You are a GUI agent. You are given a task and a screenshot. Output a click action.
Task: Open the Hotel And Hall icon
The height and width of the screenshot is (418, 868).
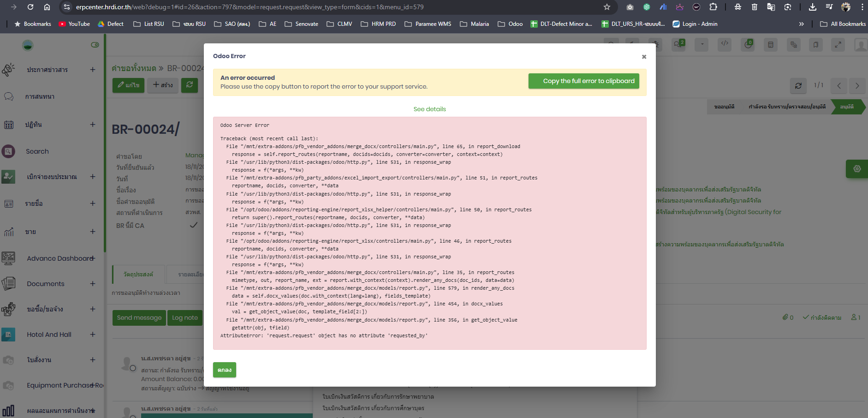click(8, 334)
